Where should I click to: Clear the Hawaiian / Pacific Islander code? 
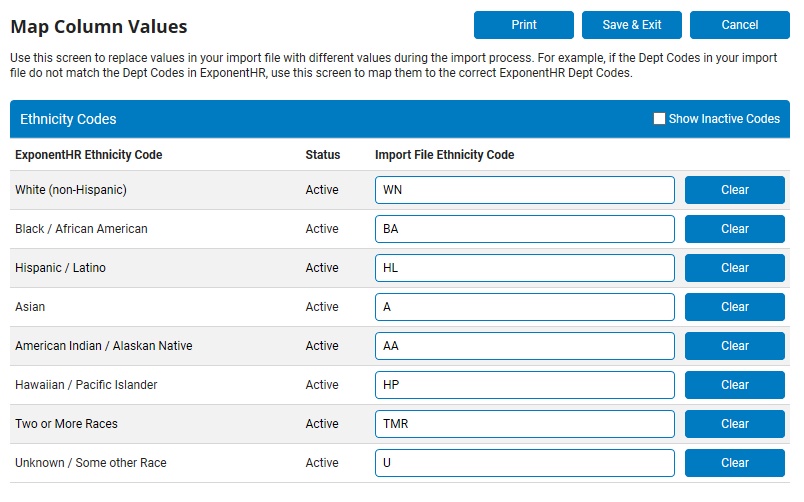[x=735, y=385]
